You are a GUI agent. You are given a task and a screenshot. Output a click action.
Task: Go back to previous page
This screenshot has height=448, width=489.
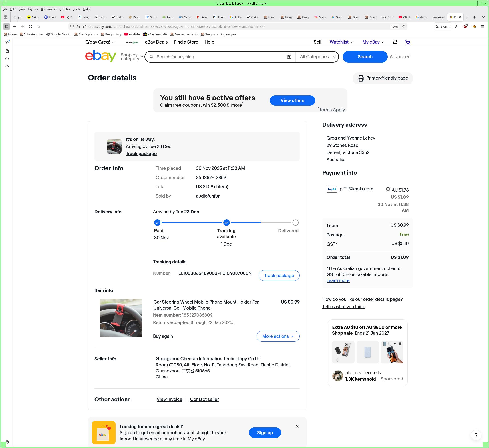tap(15, 26)
